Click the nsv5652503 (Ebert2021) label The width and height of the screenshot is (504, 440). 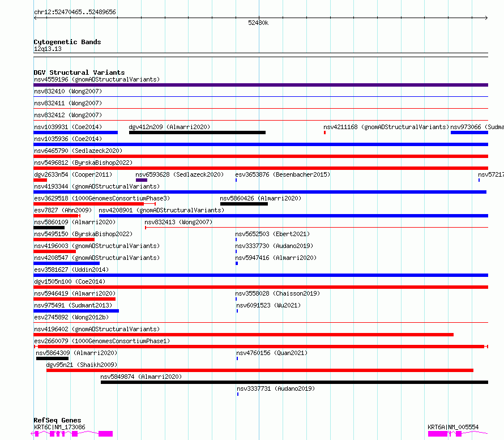click(272, 234)
